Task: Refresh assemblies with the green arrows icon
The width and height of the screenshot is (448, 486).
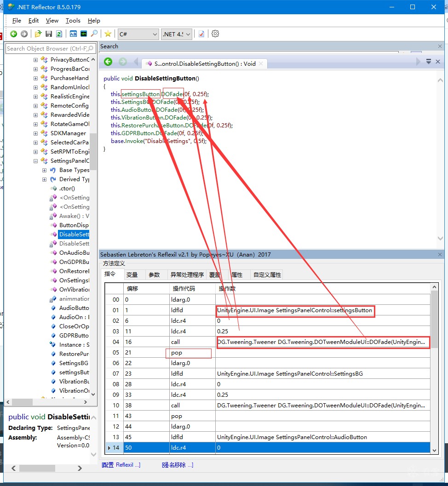Action: coord(59,34)
